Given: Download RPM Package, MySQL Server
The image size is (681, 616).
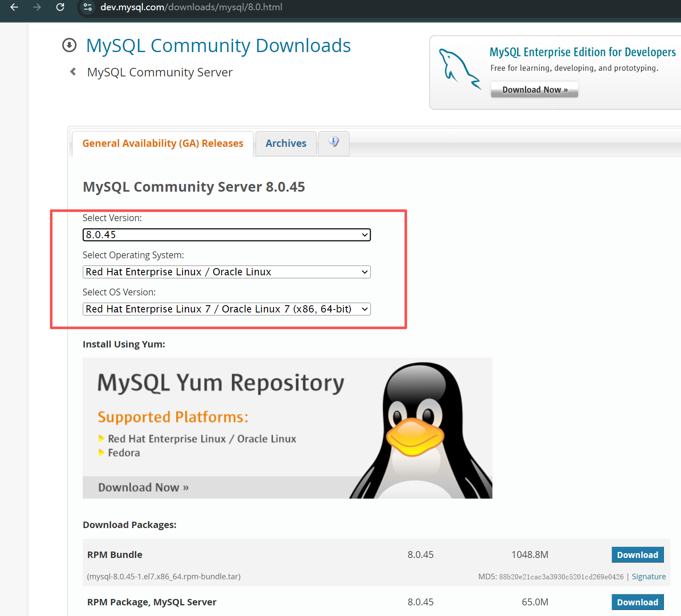Looking at the screenshot, I should coord(637,602).
